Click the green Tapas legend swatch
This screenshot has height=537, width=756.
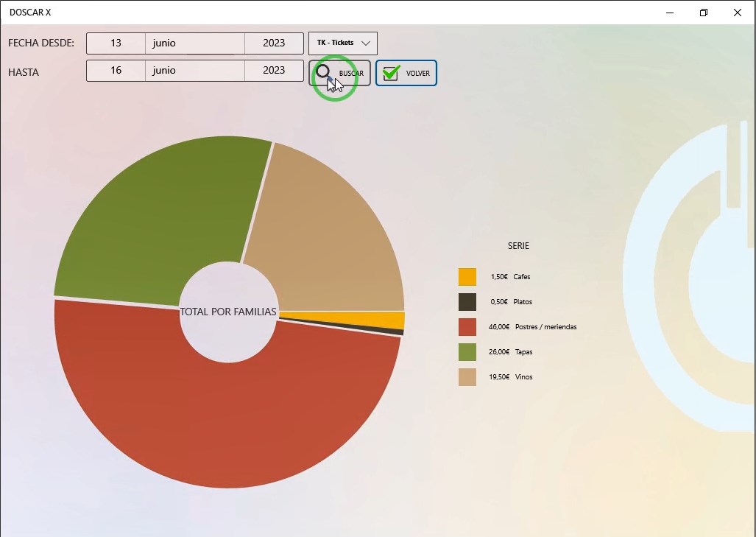tap(467, 352)
